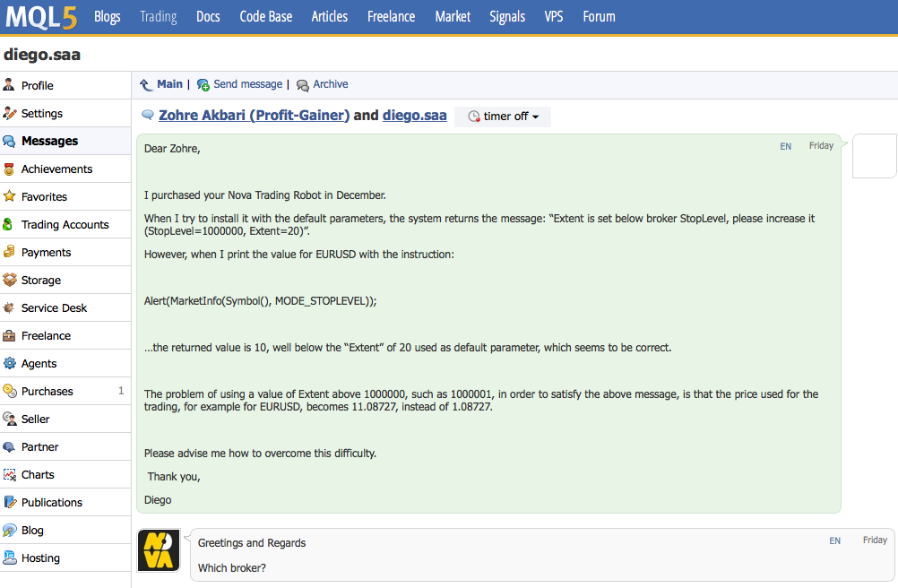Viewport: 898px width, 588px height.
Task: Open the Market section
Action: tap(453, 17)
